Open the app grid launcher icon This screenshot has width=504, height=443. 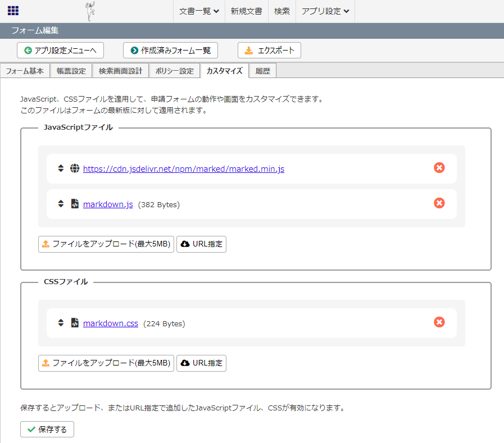tap(13, 11)
